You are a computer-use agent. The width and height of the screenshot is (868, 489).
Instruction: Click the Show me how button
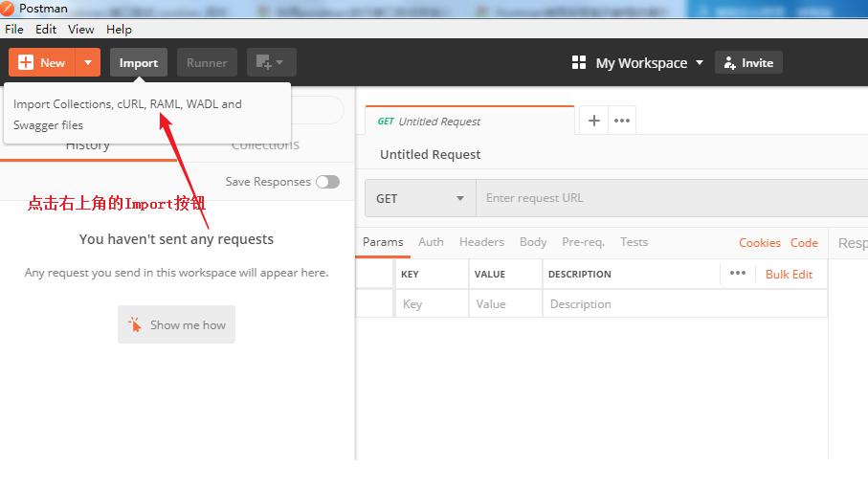coord(176,325)
